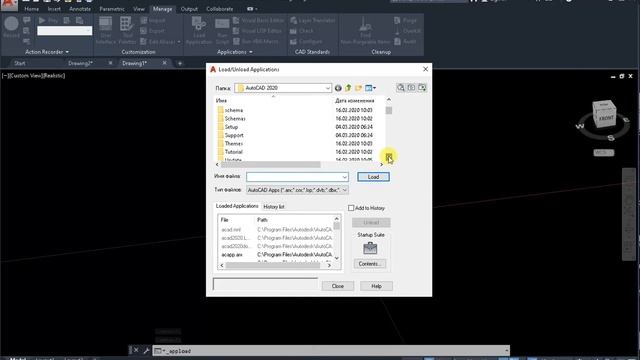Click the dialog Close button
Image resolution: width=640 pixels, height=360 pixels.
(338, 286)
